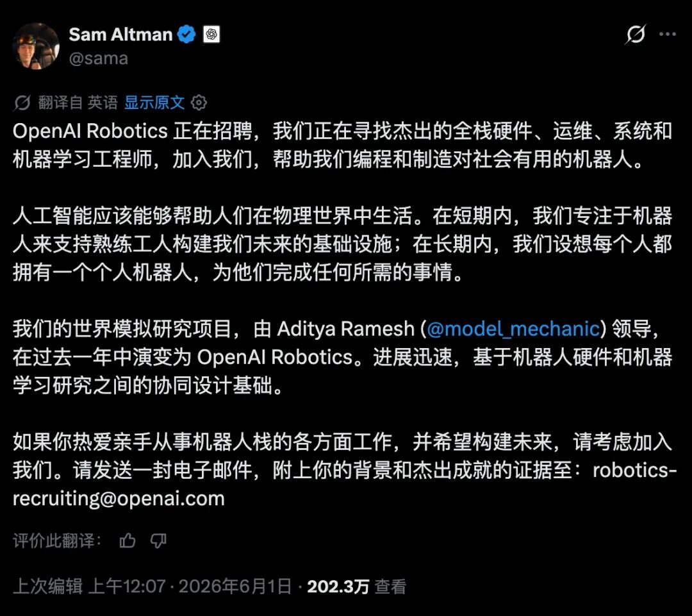Click the translation icon beside 翻译自 英语
This screenshot has width=692, height=616.
pyautogui.click(x=22, y=103)
